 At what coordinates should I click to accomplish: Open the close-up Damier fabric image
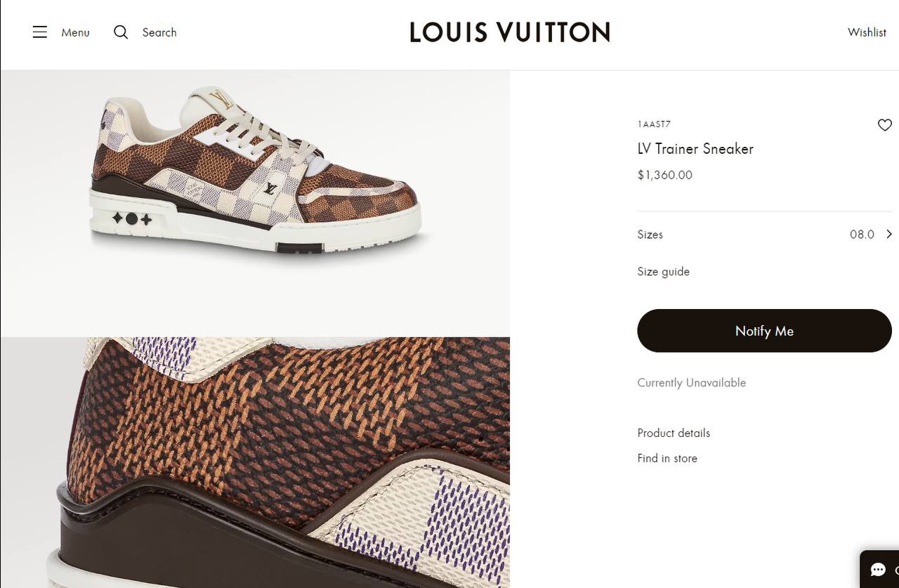point(256,462)
